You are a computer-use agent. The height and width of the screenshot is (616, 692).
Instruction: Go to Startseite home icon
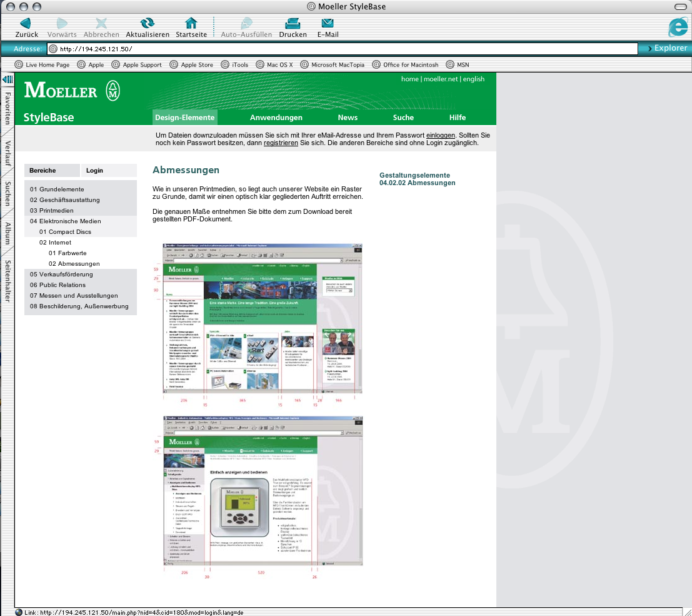(191, 24)
